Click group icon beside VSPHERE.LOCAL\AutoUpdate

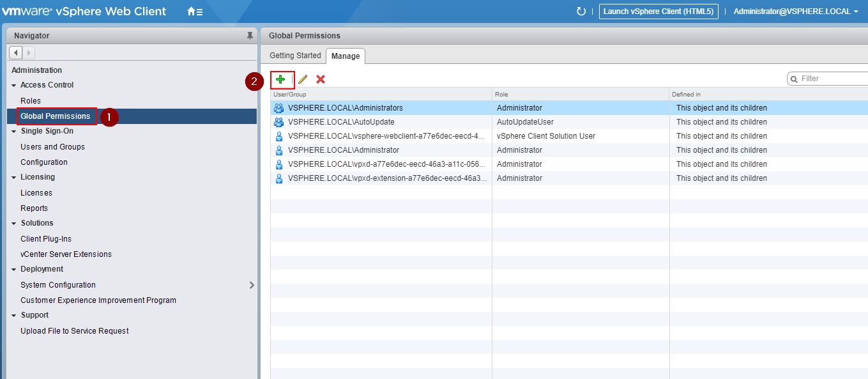tap(278, 122)
